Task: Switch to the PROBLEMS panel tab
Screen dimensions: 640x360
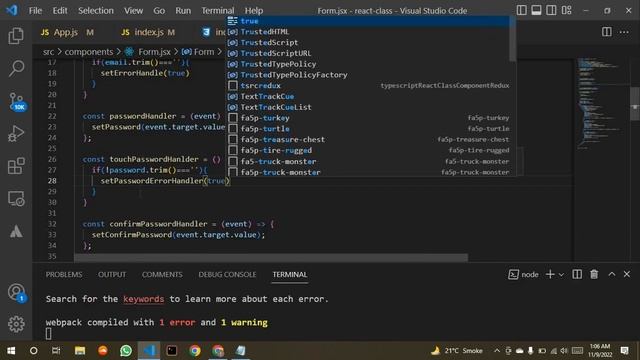Action: coord(64,275)
